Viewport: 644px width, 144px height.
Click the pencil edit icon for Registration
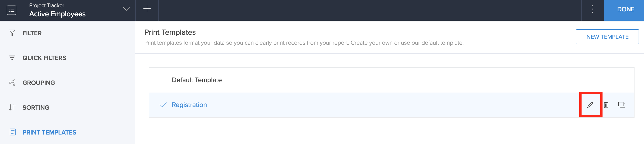590,105
